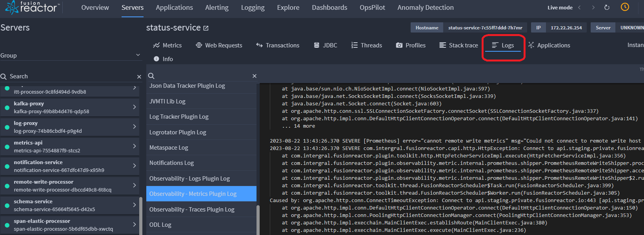Open ODL Log
Image resolution: width=644 pixels, height=235 pixels.
coord(201,225)
